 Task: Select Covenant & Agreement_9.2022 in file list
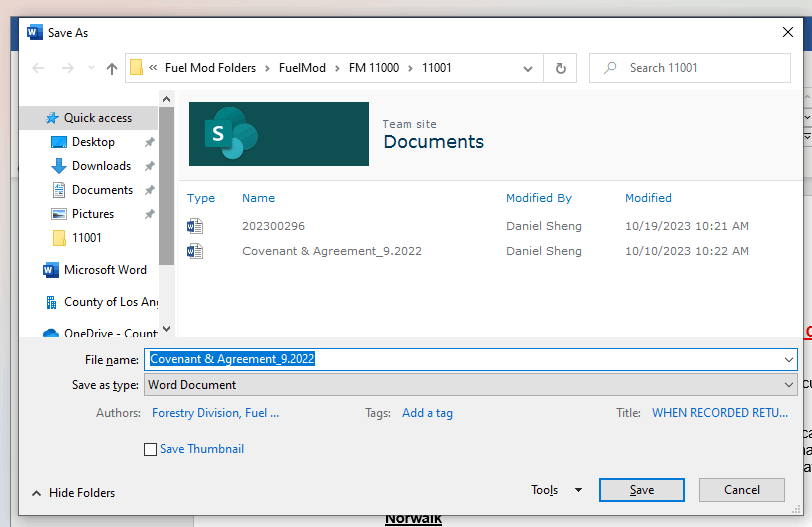coord(332,251)
